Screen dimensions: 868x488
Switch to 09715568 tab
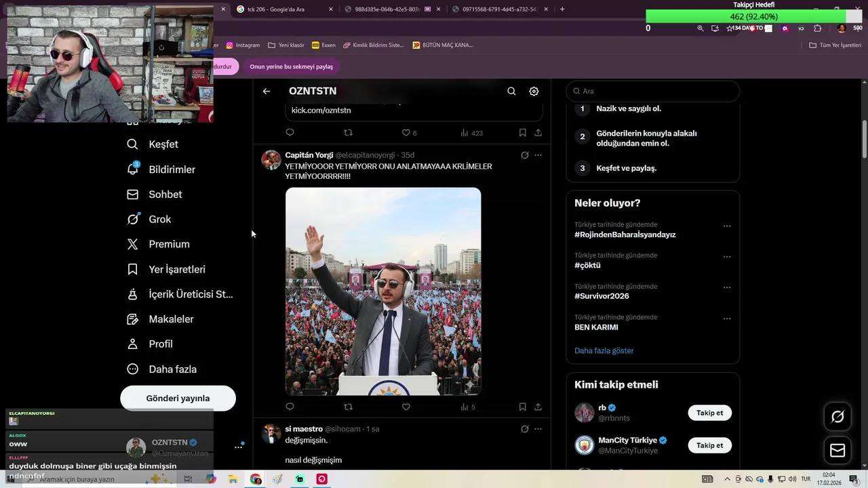500,9
